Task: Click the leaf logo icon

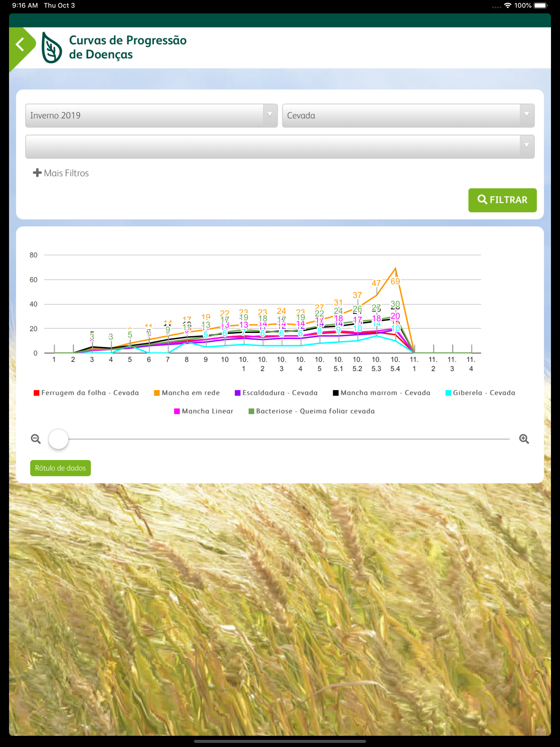Action: (51, 48)
